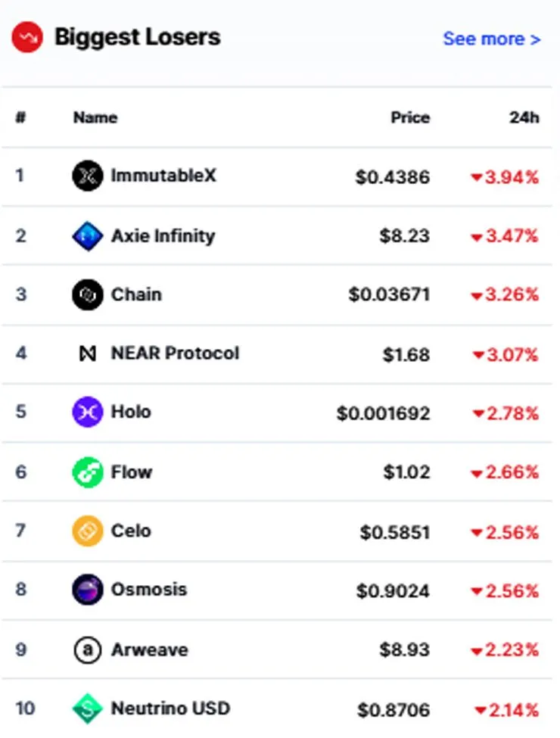Click the yellow Celo logo
This screenshot has width=560, height=738.
click(88, 531)
